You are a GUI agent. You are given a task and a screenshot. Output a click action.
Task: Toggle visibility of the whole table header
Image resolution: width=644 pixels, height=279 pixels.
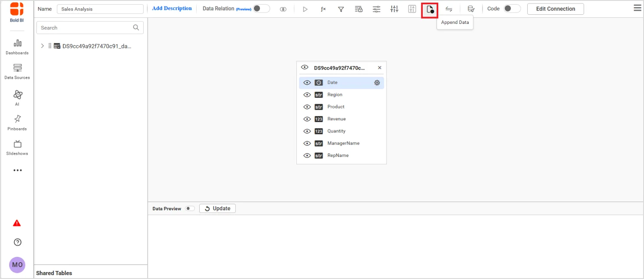pos(305,67)
